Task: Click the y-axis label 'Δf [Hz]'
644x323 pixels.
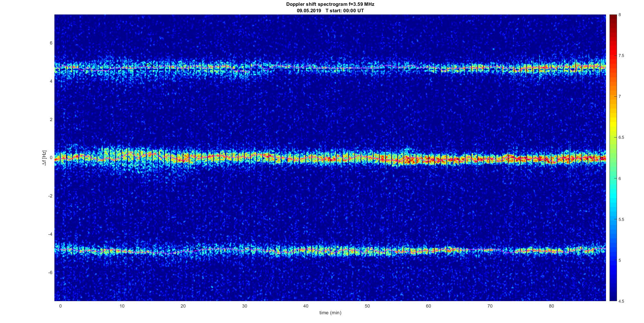Action: pos(45,158)
